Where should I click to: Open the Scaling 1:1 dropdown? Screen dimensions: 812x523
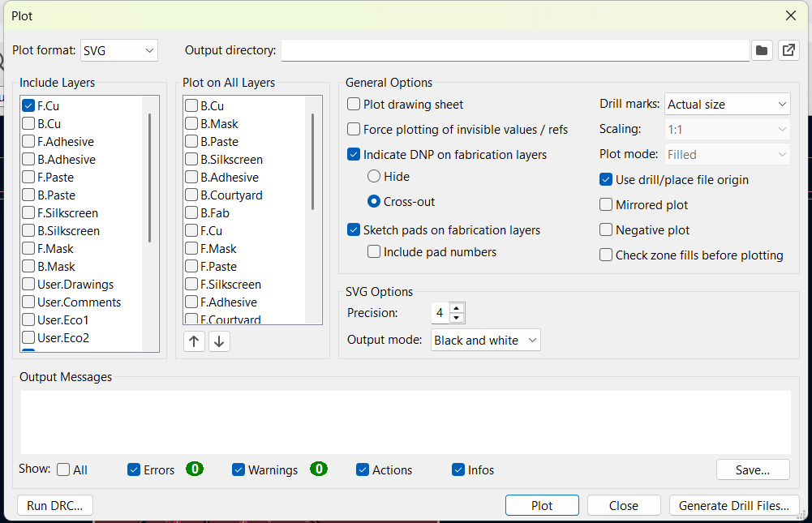[727, 130]
